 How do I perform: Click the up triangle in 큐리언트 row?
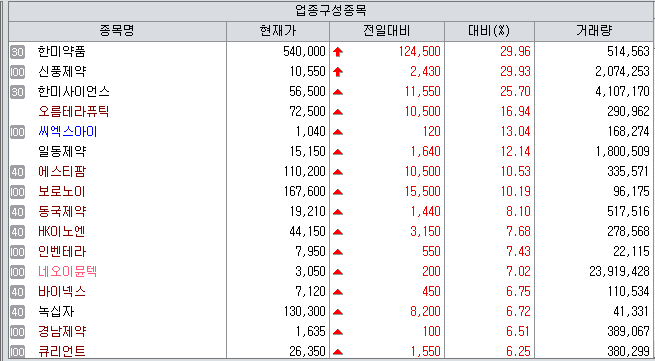[338, 352]
